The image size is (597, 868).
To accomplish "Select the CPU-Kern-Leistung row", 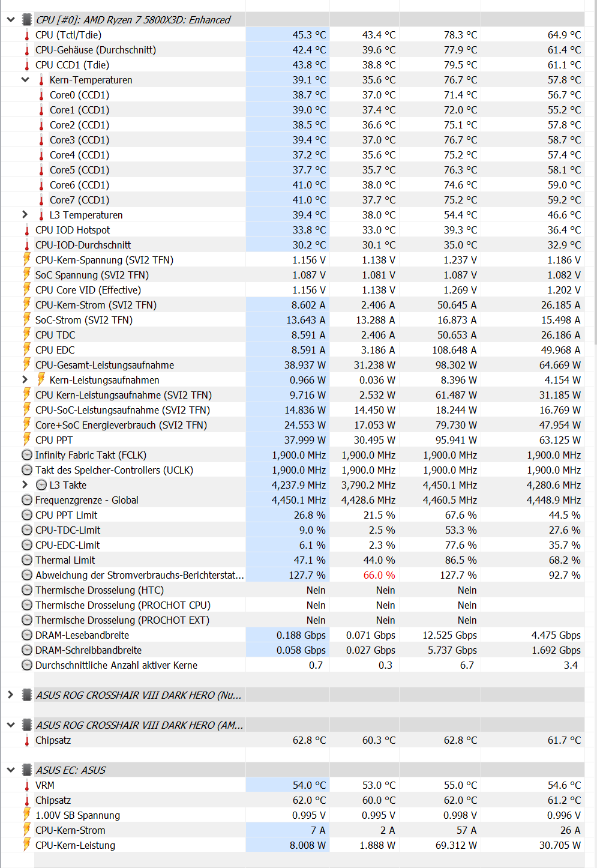I will 292,845.
